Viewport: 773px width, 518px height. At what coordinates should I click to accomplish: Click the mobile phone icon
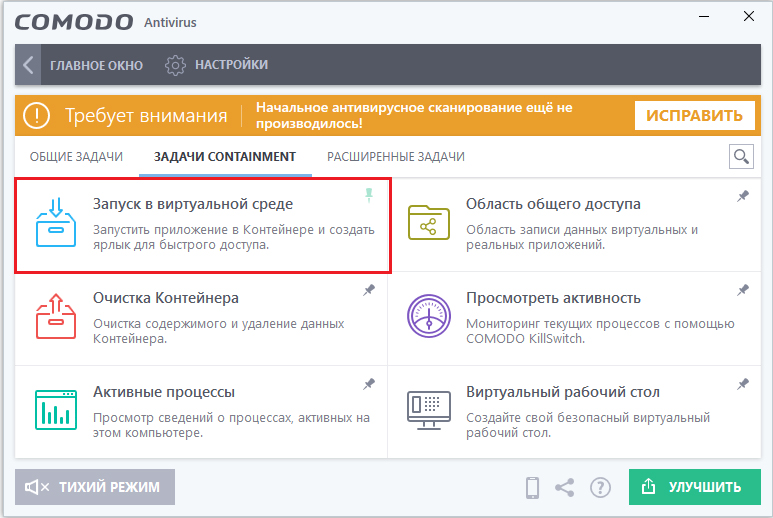pyautogui.click(x=532, y=487)
